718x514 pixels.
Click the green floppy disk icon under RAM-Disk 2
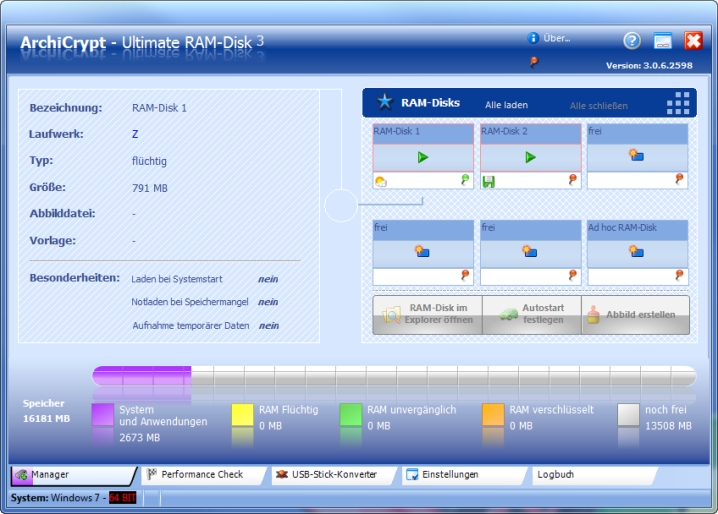click(489, 181)
